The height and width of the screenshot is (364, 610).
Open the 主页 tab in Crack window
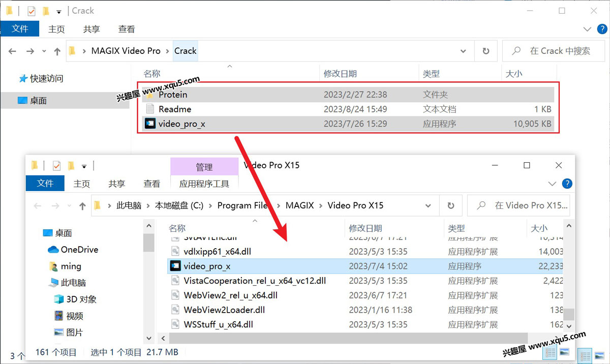click(x=57, y=29)
